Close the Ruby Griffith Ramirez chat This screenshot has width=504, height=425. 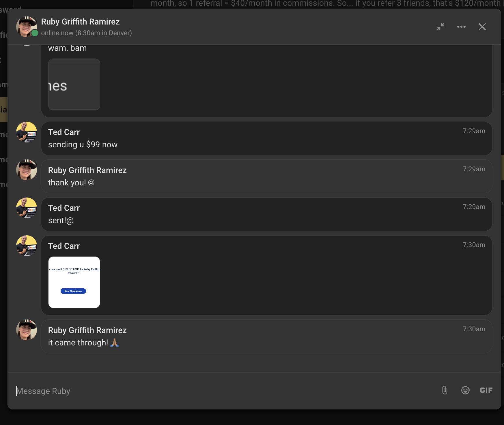click(x=482, y=27)
